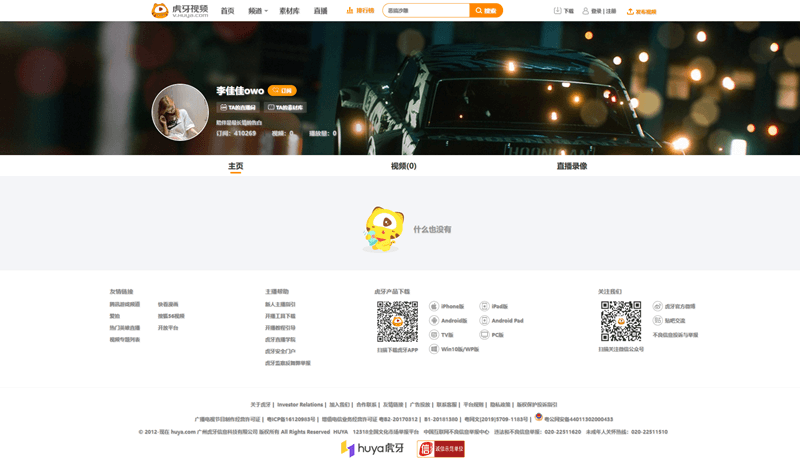Viewport: 800px width, 472px height.
Task: Switch to the 直播录像 tab
Action: coord(572,166)
